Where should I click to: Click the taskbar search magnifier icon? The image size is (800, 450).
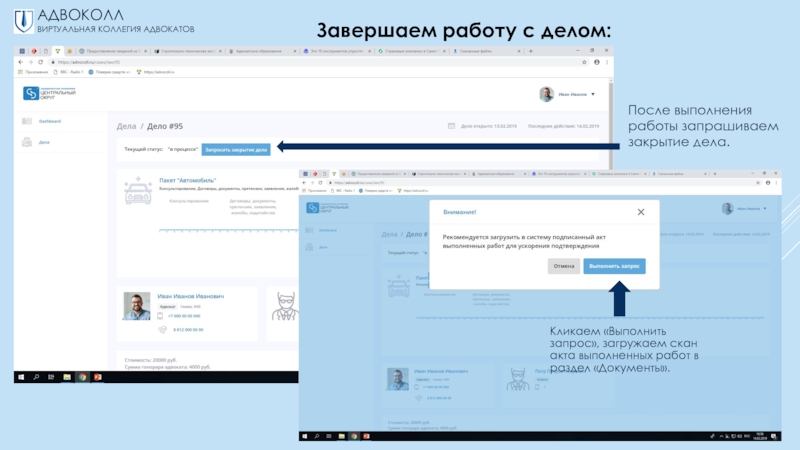pos(37,377)
